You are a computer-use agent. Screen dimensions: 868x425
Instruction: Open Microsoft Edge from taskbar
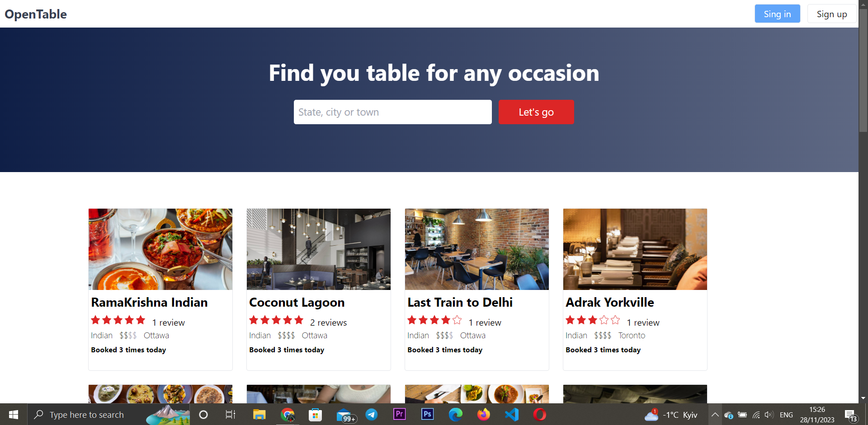455,414
